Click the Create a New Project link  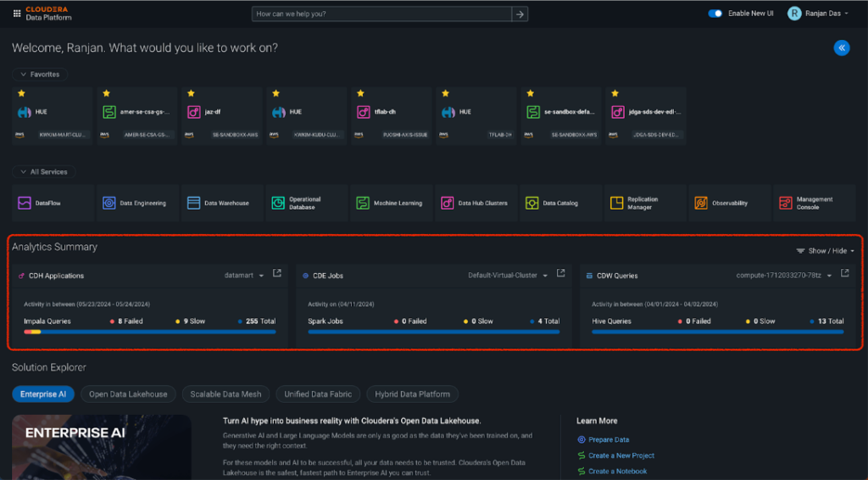(x=620, y=455)
